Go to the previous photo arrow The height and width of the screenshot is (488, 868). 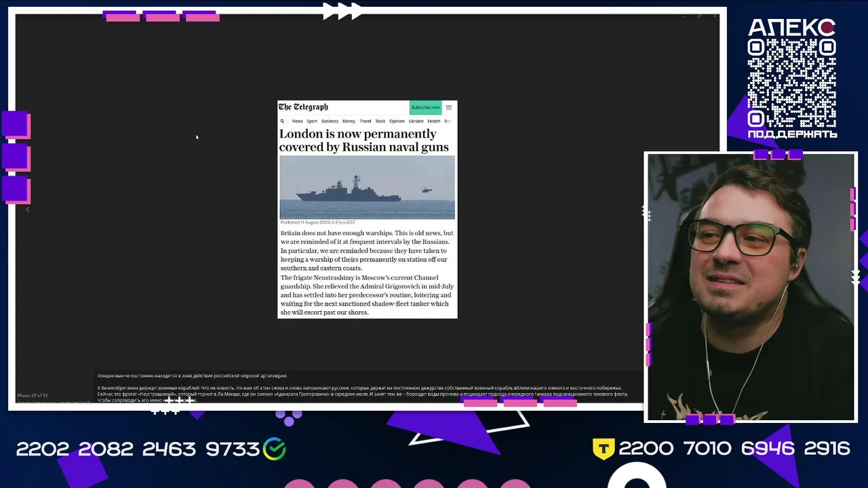pyautogui.click(x=28, y=209)
